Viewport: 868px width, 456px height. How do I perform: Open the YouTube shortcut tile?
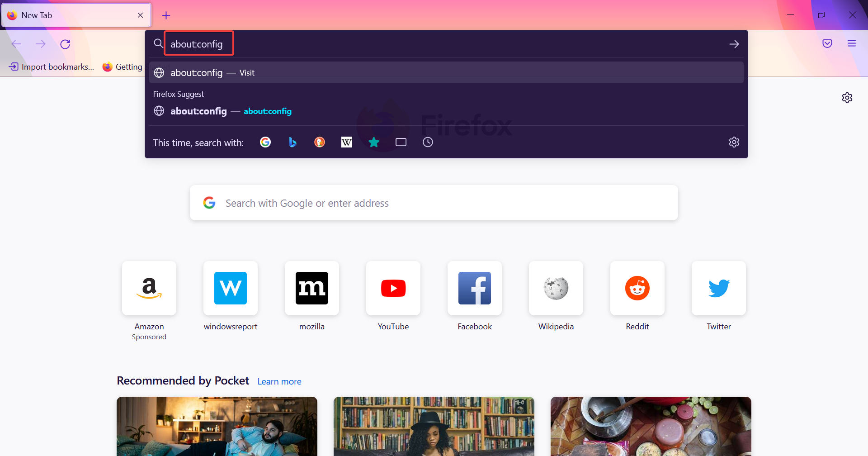click(393, 288)
